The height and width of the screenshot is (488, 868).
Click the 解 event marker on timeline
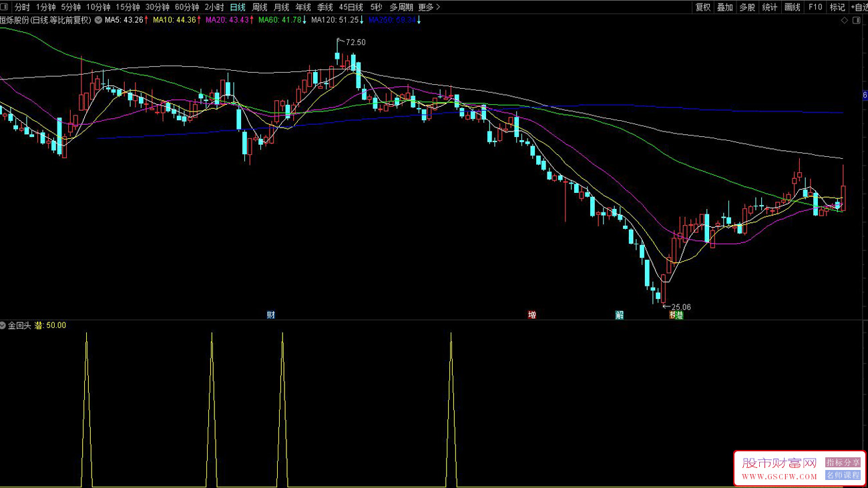[x=620, y=315]
